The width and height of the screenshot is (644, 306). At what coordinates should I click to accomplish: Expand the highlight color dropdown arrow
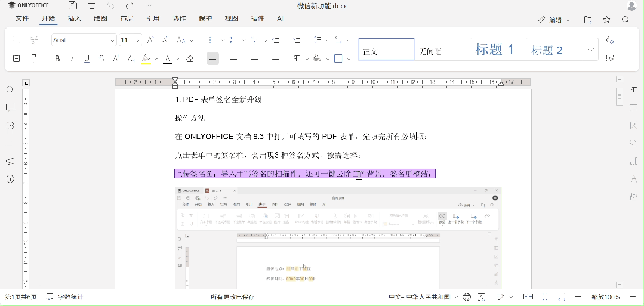[x=156, y=58]
